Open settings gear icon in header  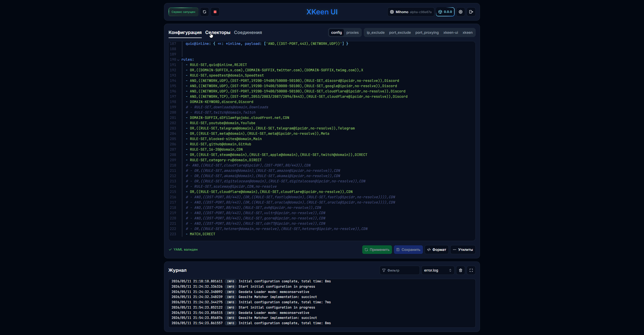[461, 12]
